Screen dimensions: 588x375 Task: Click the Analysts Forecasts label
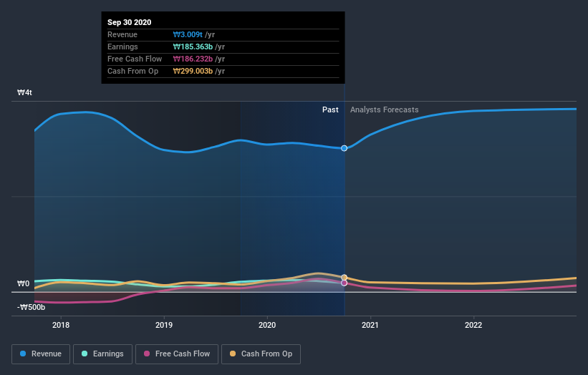pyautogui.click(x=385, y=109)
